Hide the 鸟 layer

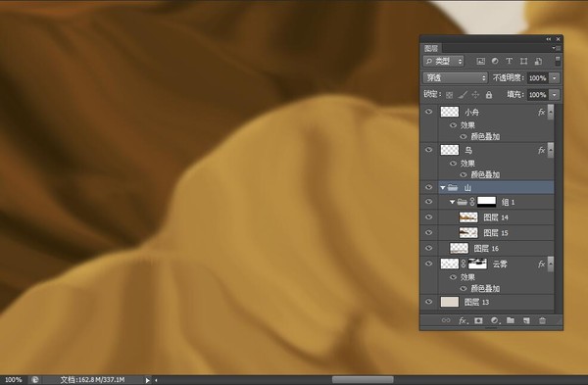click(x=428, y=150)
